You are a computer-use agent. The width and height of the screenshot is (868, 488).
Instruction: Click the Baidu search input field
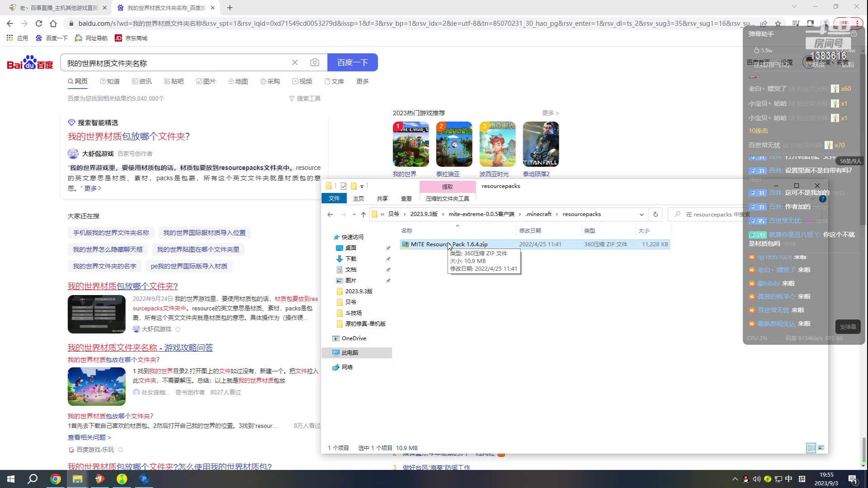176,63
